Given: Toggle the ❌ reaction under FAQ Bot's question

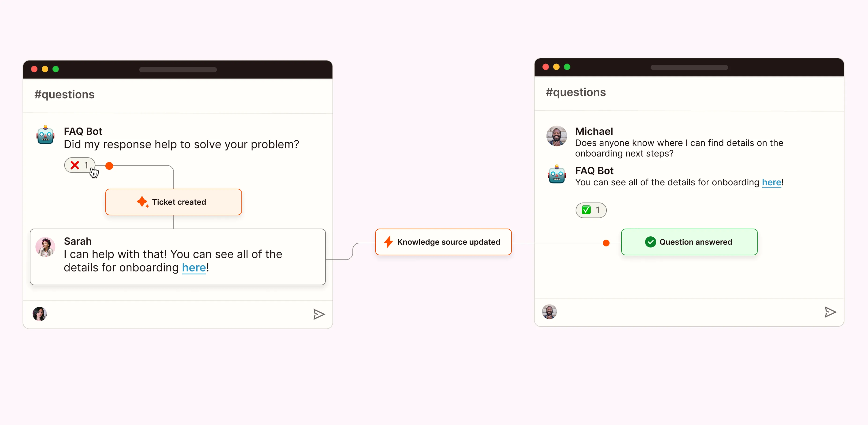Looking at the screenshot, I should click(80, 165).
